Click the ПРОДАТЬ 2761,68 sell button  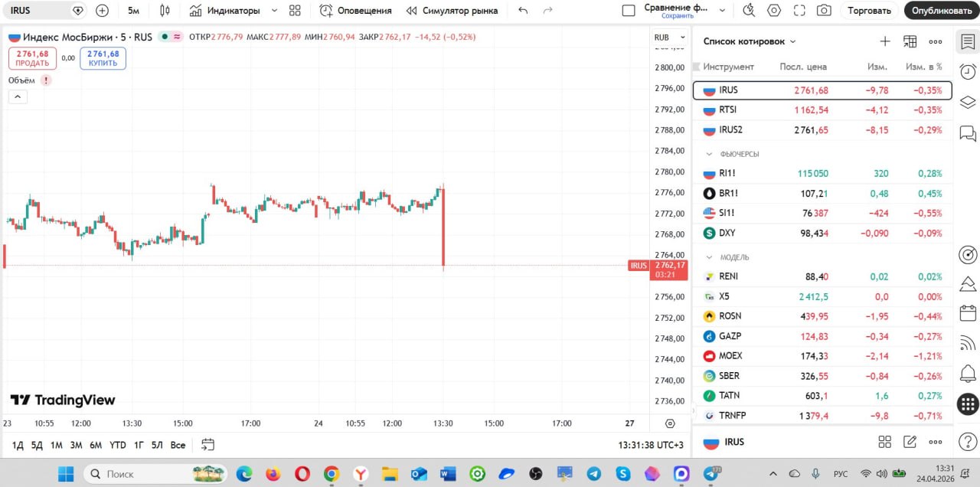pos(32,58)
